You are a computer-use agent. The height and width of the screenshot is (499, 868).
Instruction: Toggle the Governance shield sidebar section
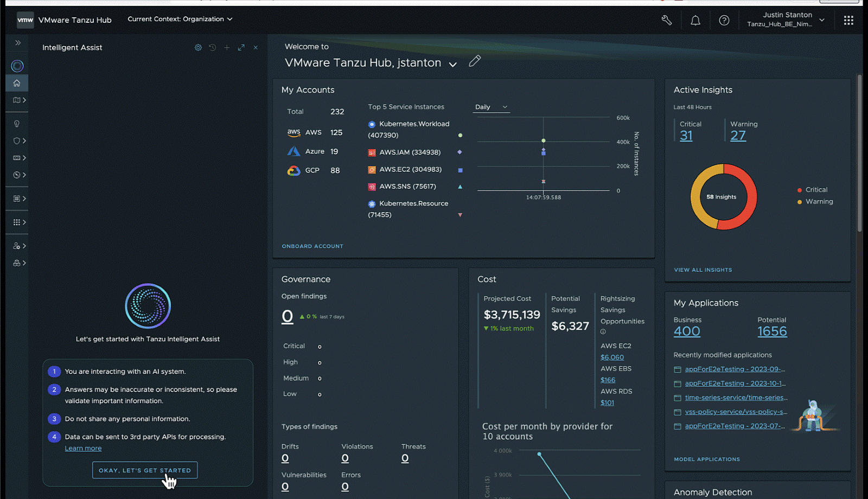(17, 140)
